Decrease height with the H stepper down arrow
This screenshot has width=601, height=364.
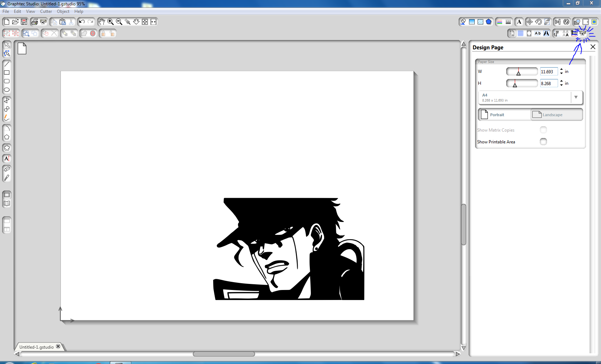point(561,85)
